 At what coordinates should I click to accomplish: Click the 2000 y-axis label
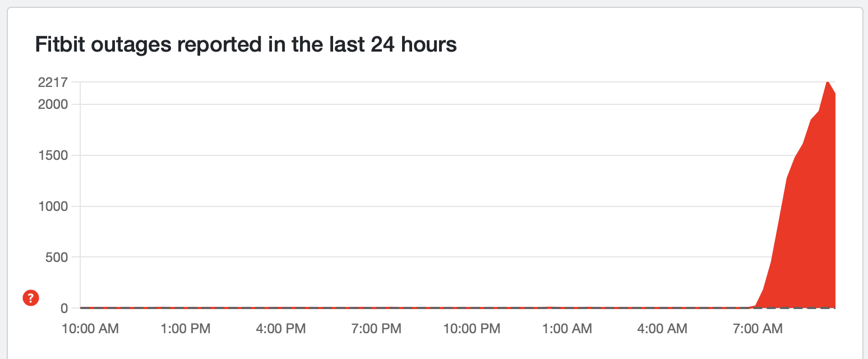point(53,104)
